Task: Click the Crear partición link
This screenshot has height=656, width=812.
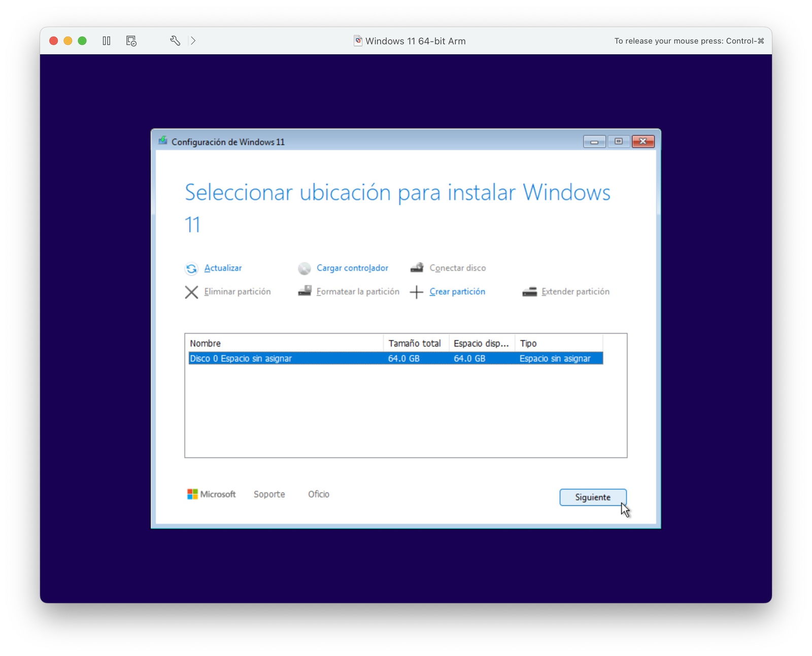Action: (457, 291)
